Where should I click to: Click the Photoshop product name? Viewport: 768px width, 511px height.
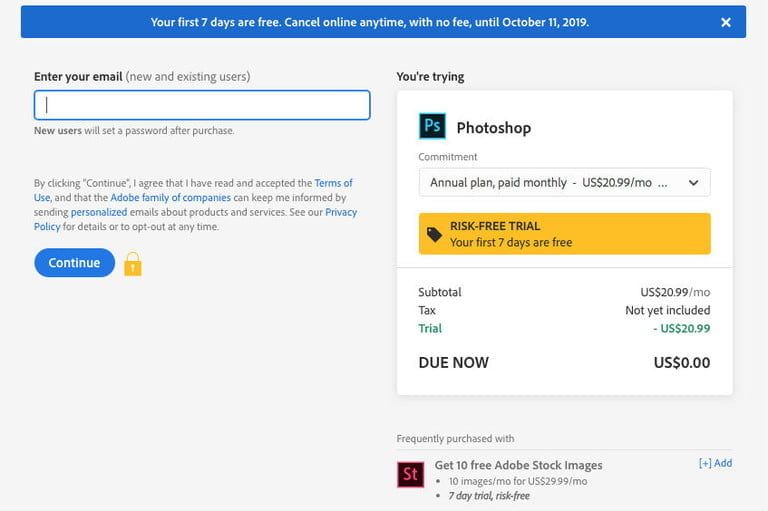pos(494,128)
